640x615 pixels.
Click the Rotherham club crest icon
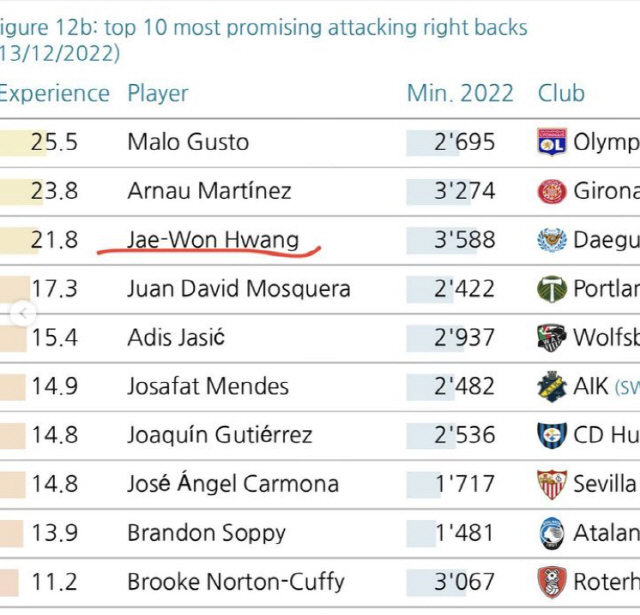tap(552, 582)
